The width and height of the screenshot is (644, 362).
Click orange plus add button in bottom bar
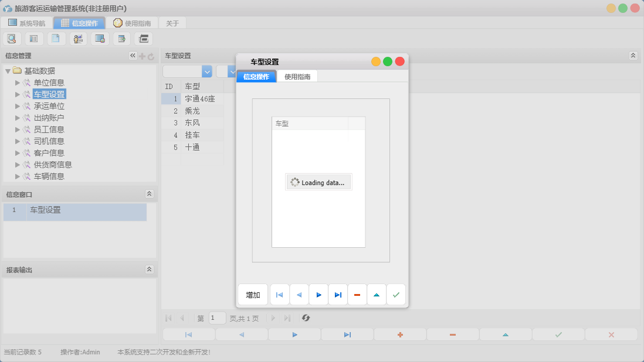click(x=400, y=334)
